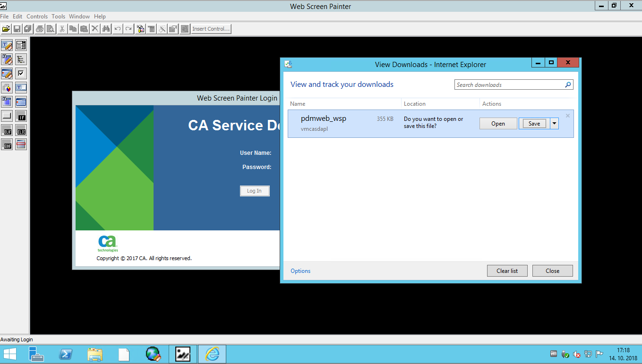This screenshot has height=364, width=642.
Task: Open the File menu
Action: pos(4,17)
